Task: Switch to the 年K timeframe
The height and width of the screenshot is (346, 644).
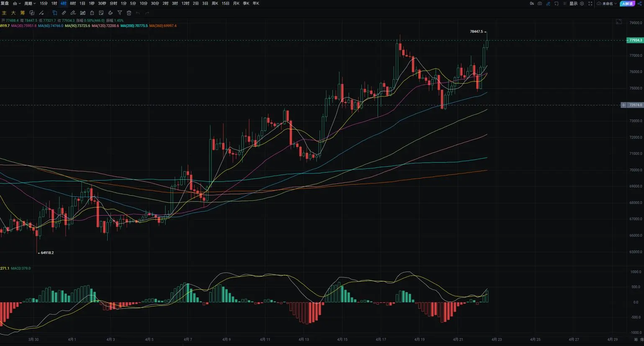Action: (x=256, y=3)
